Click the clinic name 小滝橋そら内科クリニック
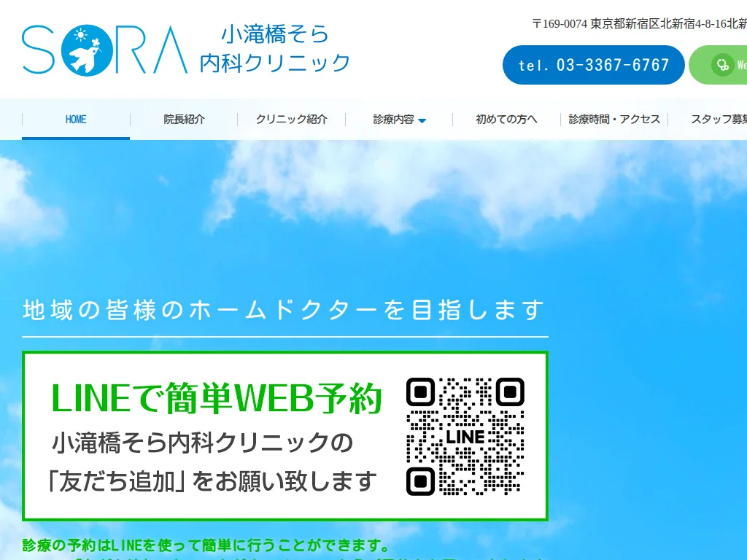The width and height of the screenshot is (747, 560). [x=274, y=49]
